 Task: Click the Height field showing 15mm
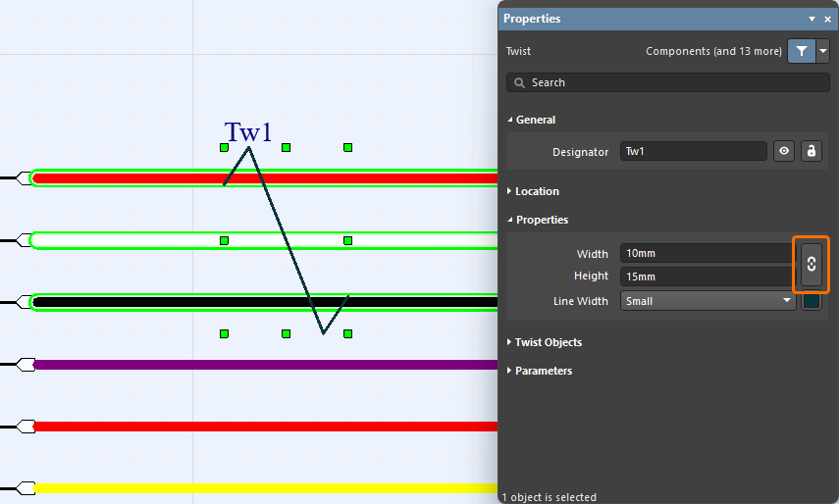tap(708, 277)
